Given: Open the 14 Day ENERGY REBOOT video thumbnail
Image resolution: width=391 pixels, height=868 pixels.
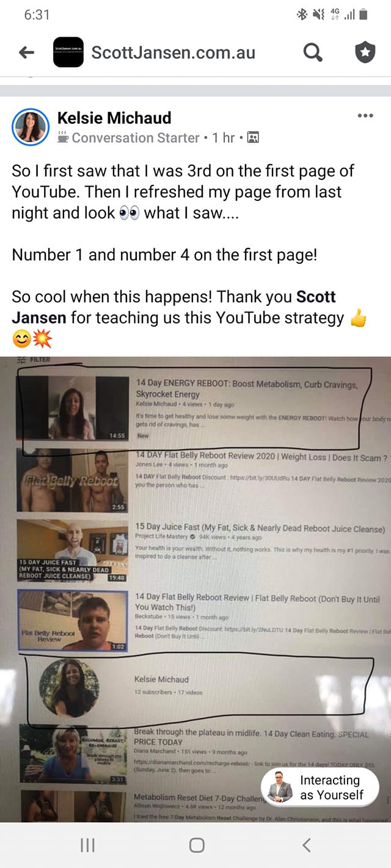Looking at the screenshot, I should click(73, 407).
